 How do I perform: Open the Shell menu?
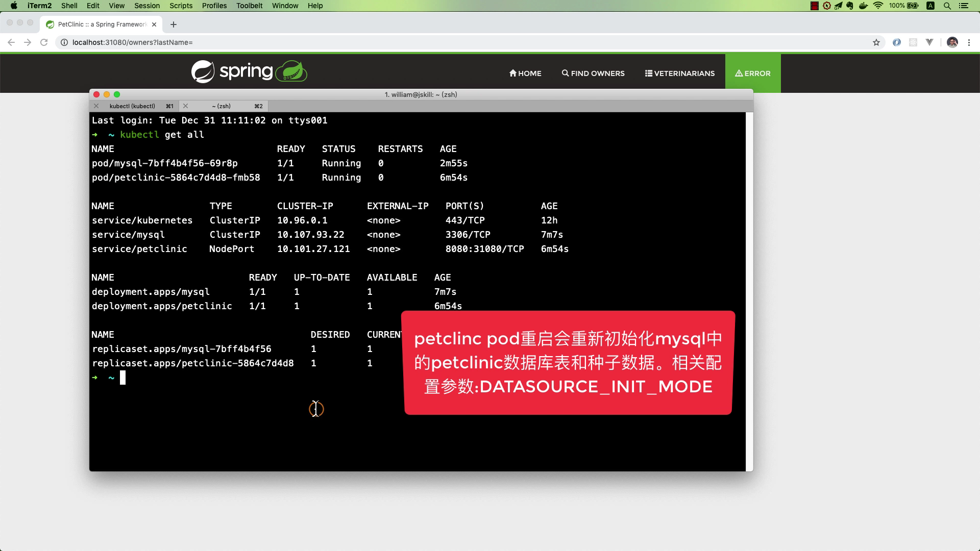69,6
